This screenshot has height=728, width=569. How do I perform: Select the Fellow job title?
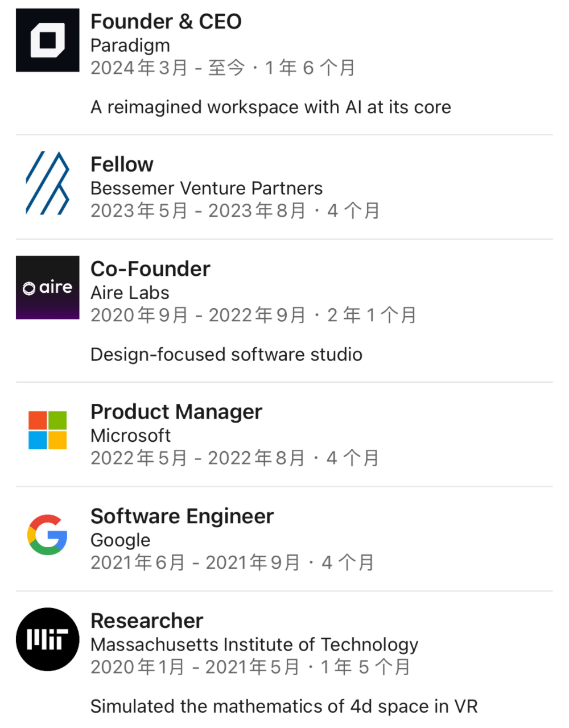[x=122, y=164]
